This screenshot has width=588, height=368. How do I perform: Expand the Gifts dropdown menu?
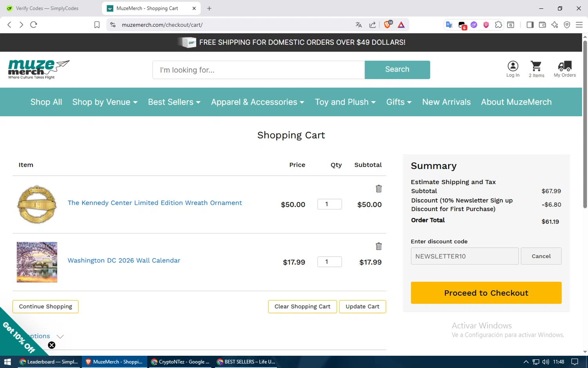(399, 102)
